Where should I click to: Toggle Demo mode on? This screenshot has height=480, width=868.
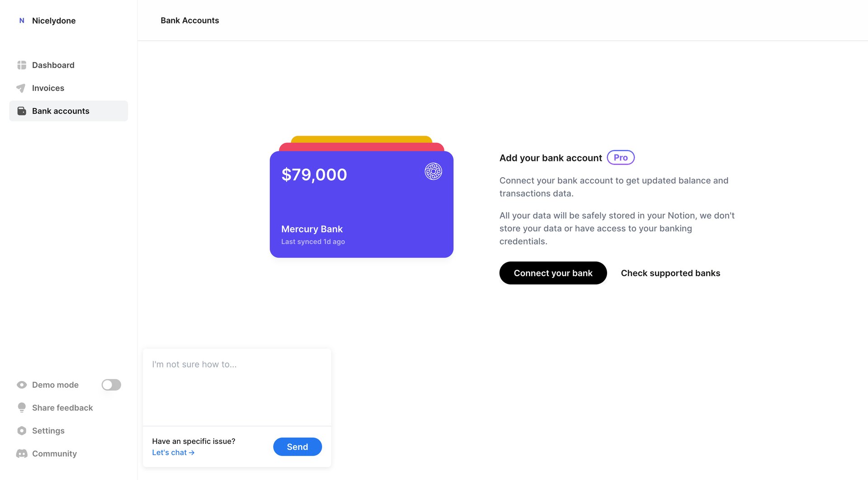click(x=111, y=385)
